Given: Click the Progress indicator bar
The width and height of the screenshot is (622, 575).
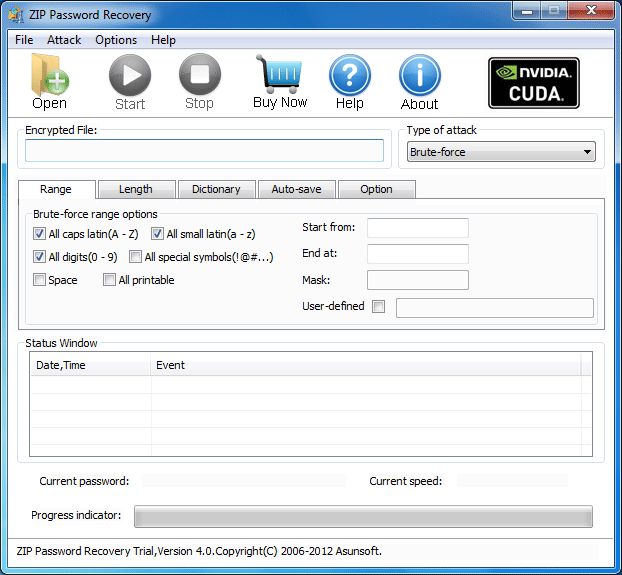Looking at the screenshot, I should (x=363, y=516).
